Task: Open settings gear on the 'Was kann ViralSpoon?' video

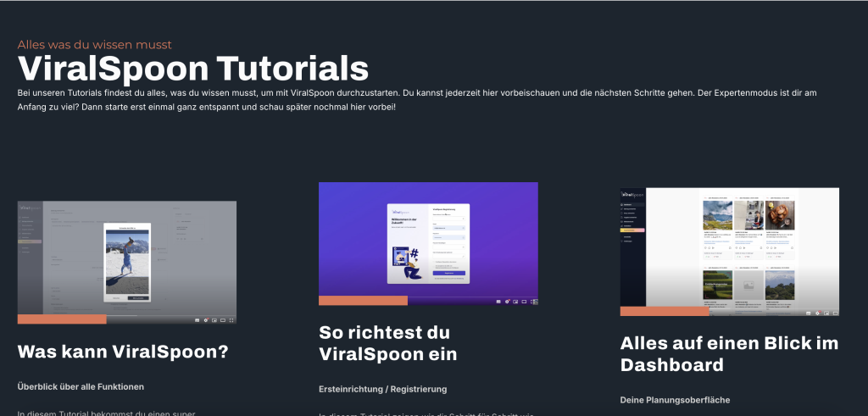Action: pyautogui.click(x=206, y=320)
